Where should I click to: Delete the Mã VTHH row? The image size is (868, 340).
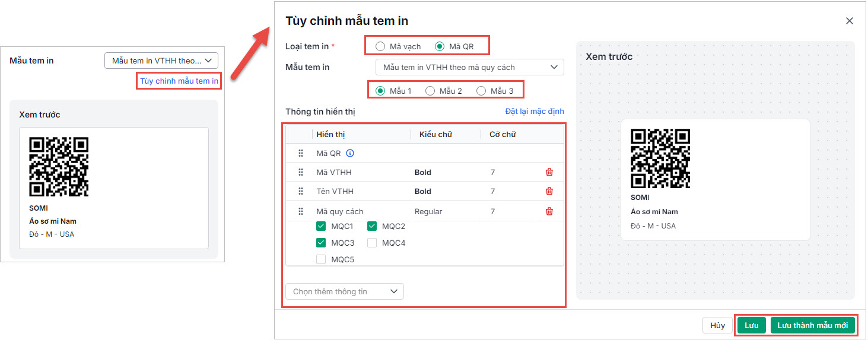coord(549,172)
